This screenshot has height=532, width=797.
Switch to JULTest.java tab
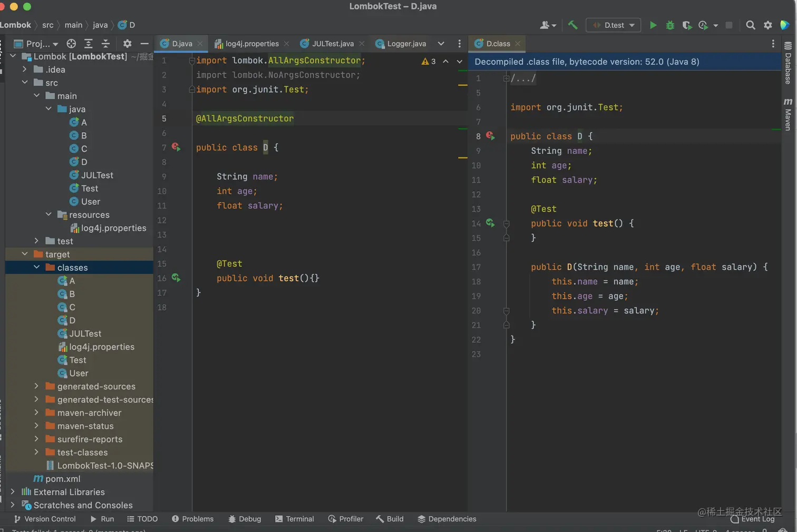click(x=333, y=44)
